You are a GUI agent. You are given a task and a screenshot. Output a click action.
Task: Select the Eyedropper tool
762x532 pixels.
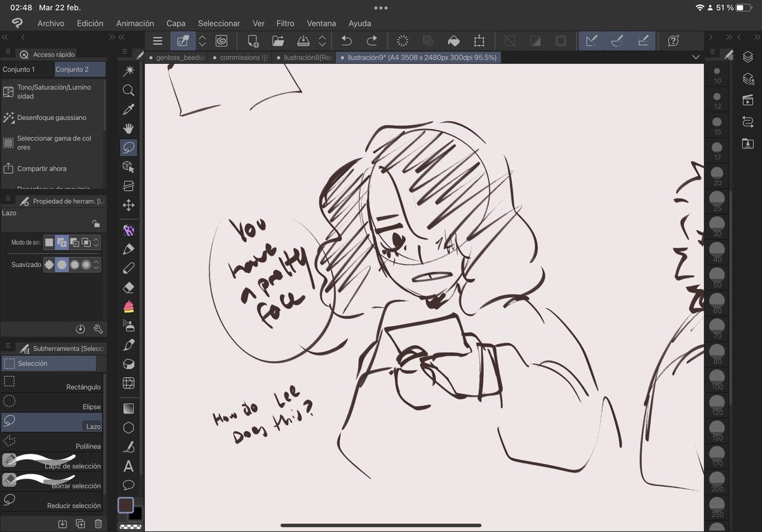pos(129,109)
